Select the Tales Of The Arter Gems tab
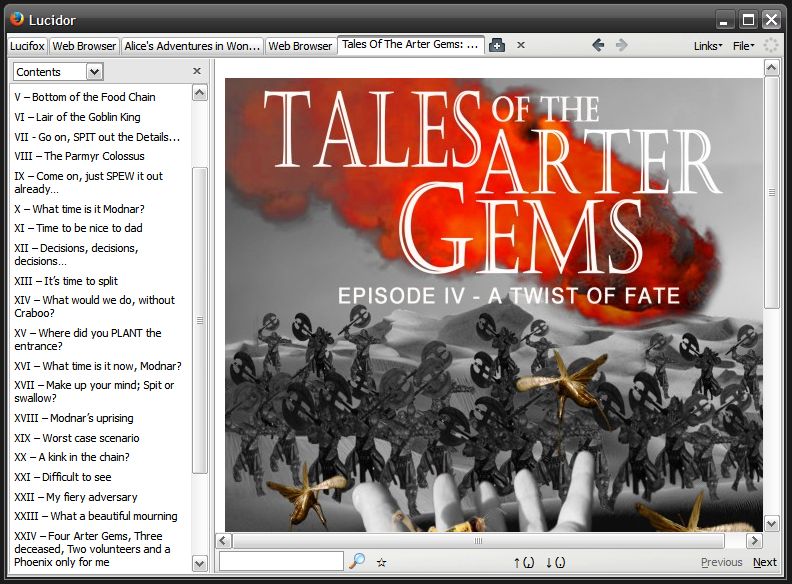The image size is (792, 584). (x=411, y=44)
